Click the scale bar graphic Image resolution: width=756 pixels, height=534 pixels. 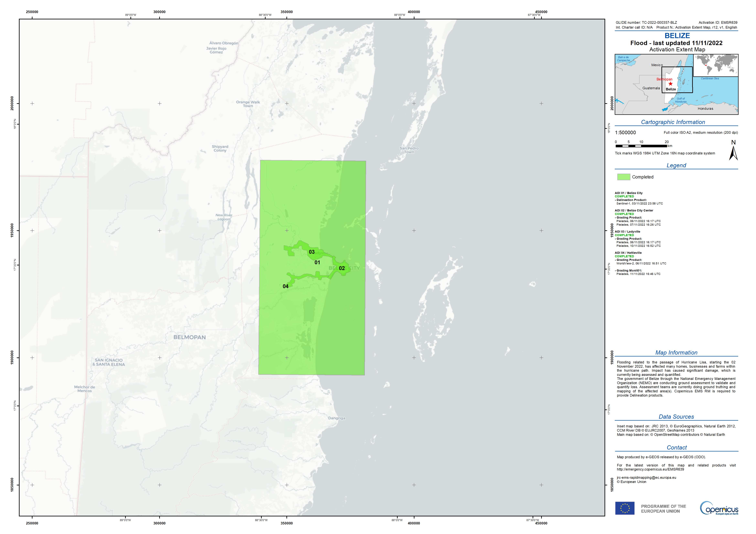point(642,146)
